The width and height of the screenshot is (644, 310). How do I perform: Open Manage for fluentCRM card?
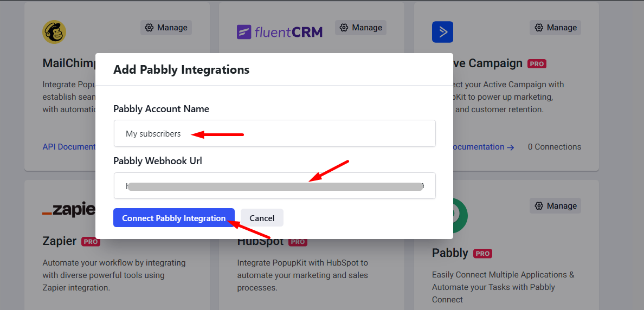pyautogui.click(x=360, y=28)
